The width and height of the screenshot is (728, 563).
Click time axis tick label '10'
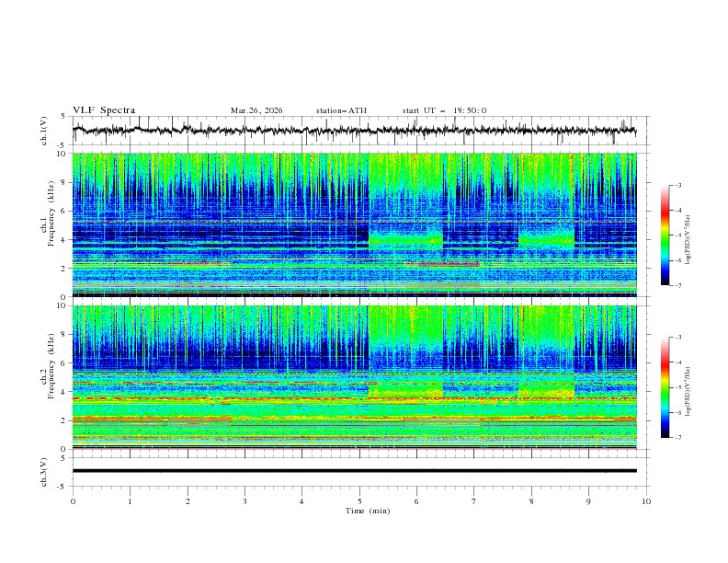click(x=646, y=501)
